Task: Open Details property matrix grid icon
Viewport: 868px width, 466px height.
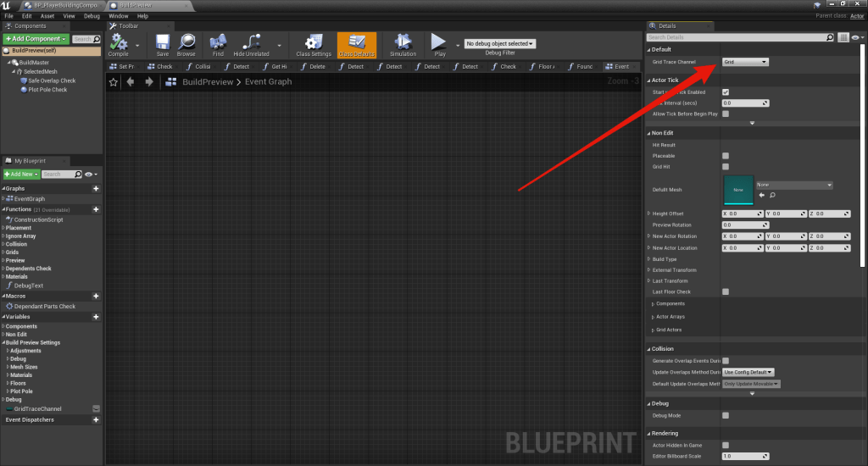Action: [x=843, y=37]
